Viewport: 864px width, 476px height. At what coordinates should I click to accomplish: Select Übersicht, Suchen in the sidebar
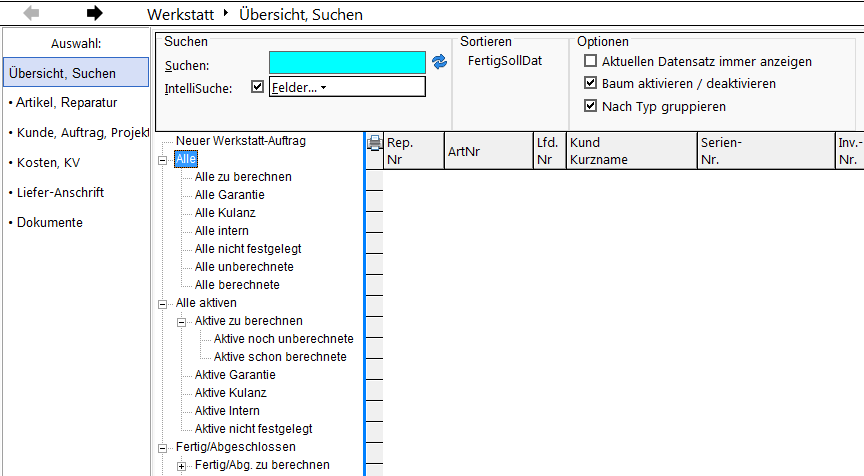pyautogui.click(x=76, y=72)
